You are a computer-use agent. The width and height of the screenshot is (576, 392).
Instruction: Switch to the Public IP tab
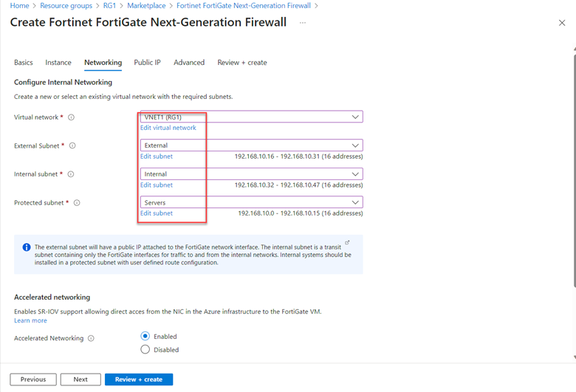click(x=147, y=63)
